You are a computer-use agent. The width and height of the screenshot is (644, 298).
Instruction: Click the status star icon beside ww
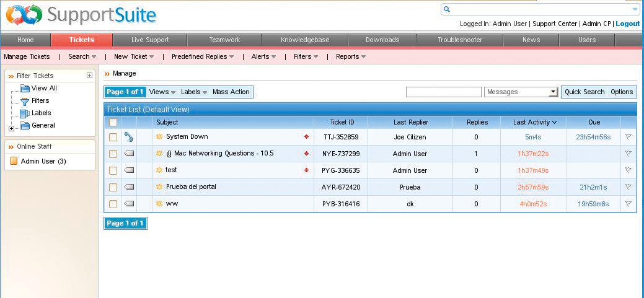tap(159, 203)
